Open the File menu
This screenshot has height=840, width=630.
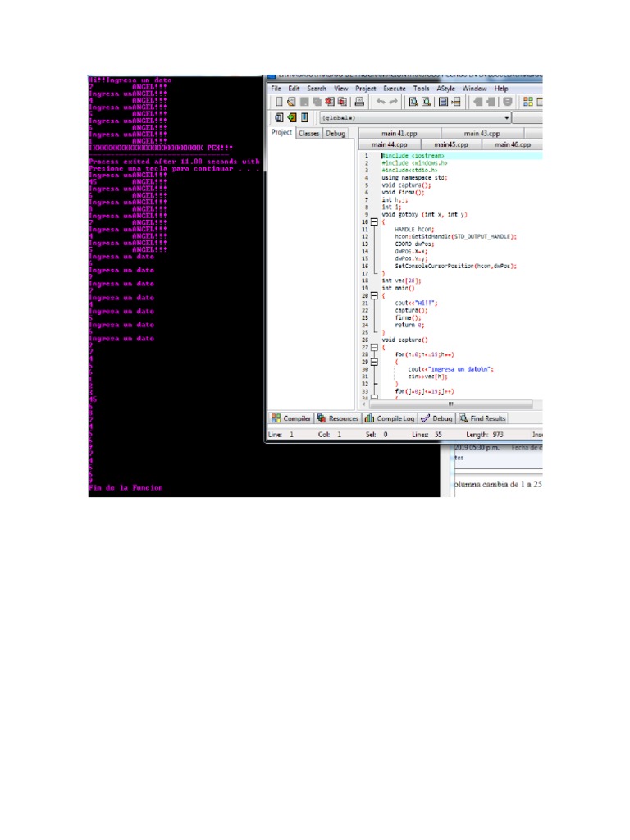(276, 89)
